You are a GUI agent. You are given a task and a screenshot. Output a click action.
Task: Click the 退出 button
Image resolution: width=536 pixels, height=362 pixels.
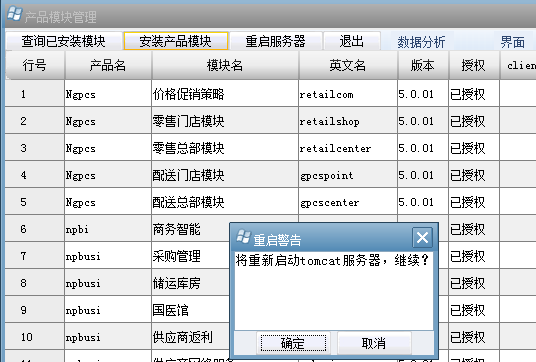(x=352, y=41)
